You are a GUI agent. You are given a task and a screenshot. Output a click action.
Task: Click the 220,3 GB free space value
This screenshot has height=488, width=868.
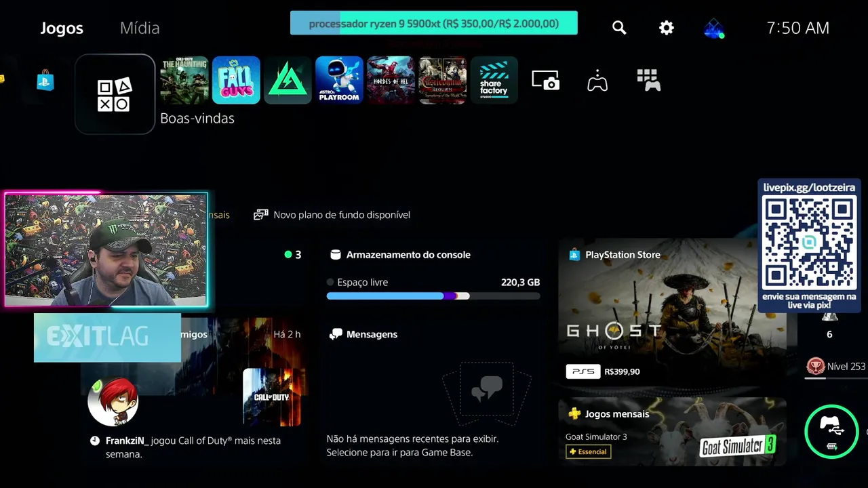[520, 282]
